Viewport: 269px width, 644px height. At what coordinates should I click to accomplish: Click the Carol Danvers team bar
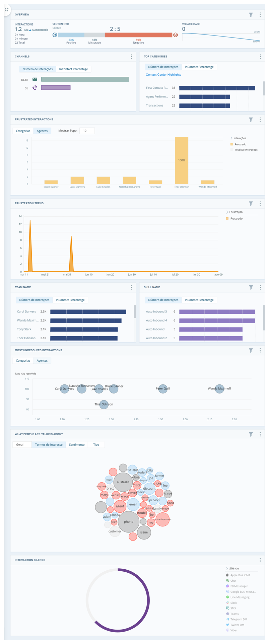coord(88,312)
